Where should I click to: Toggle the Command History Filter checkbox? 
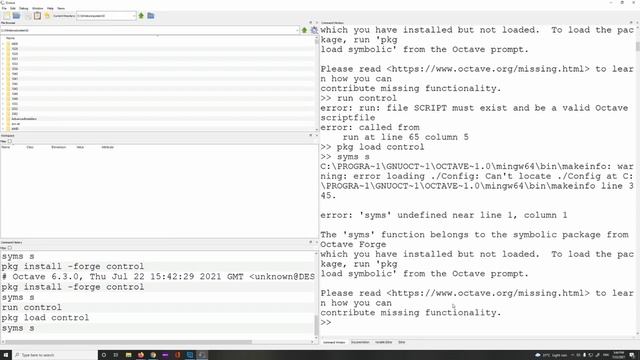[x=10, y=248]
